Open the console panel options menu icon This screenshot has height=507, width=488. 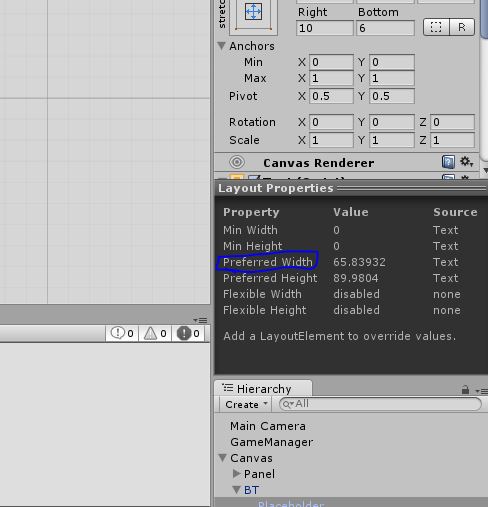201,320
